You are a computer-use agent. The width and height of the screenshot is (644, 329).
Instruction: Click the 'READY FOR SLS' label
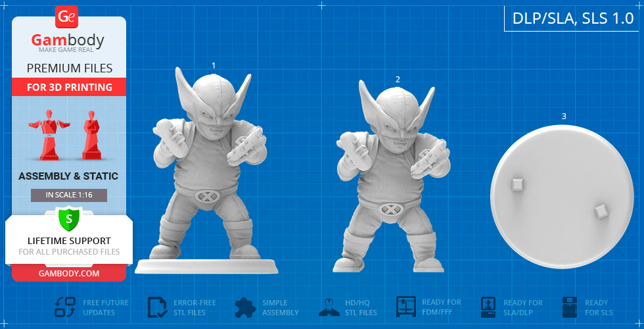tap(599, 308)
